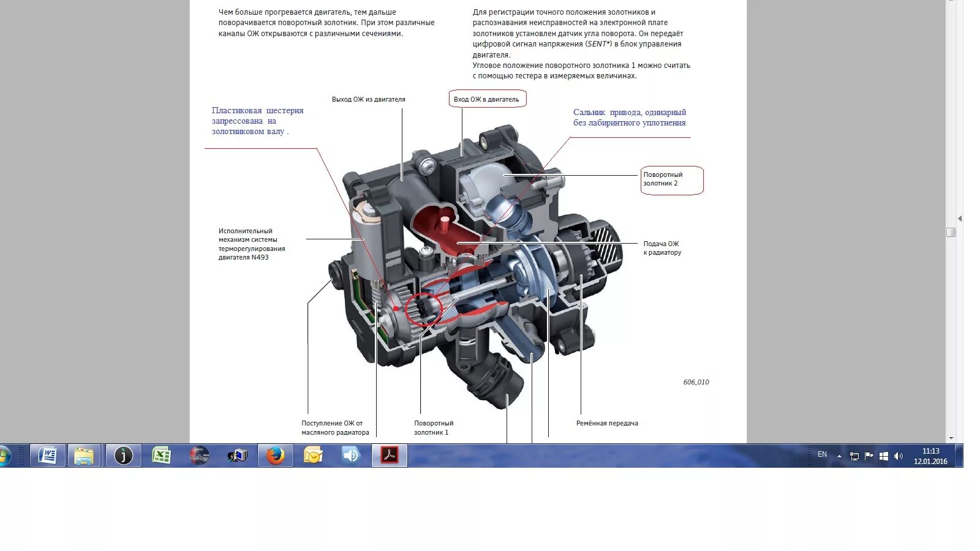Screen dimensions: 980x551
Task: Open Microsoft Outlook from the taskbar
Action: 312,455
